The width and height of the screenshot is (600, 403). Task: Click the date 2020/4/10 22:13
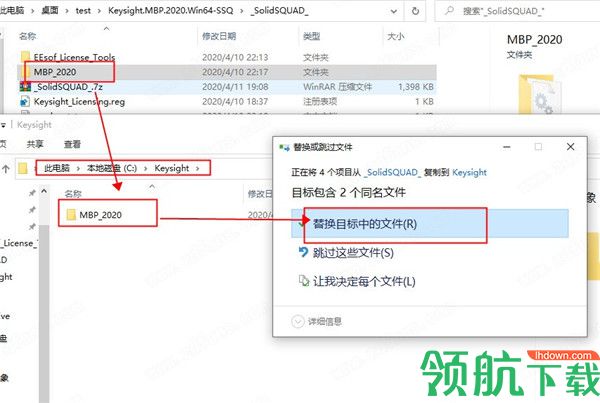(x=235, y=57)
